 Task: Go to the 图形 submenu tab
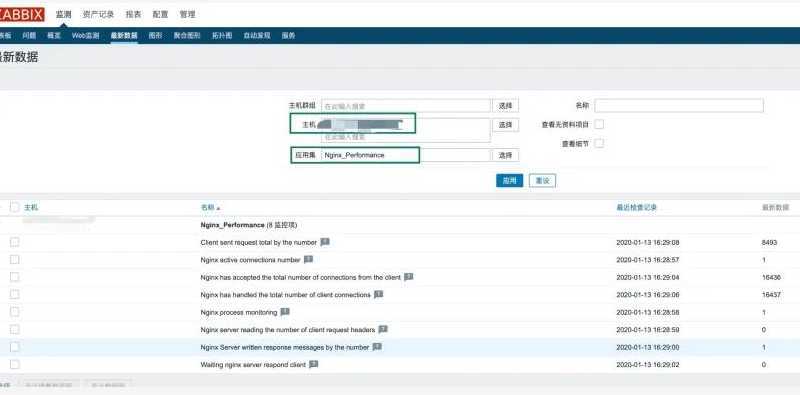156,36
